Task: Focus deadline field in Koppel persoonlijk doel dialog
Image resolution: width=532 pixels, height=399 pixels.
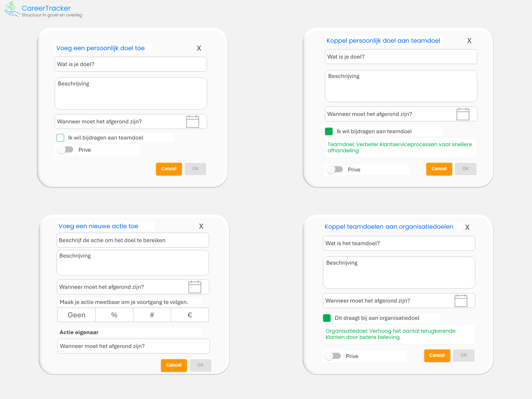Action: [401, 114]
